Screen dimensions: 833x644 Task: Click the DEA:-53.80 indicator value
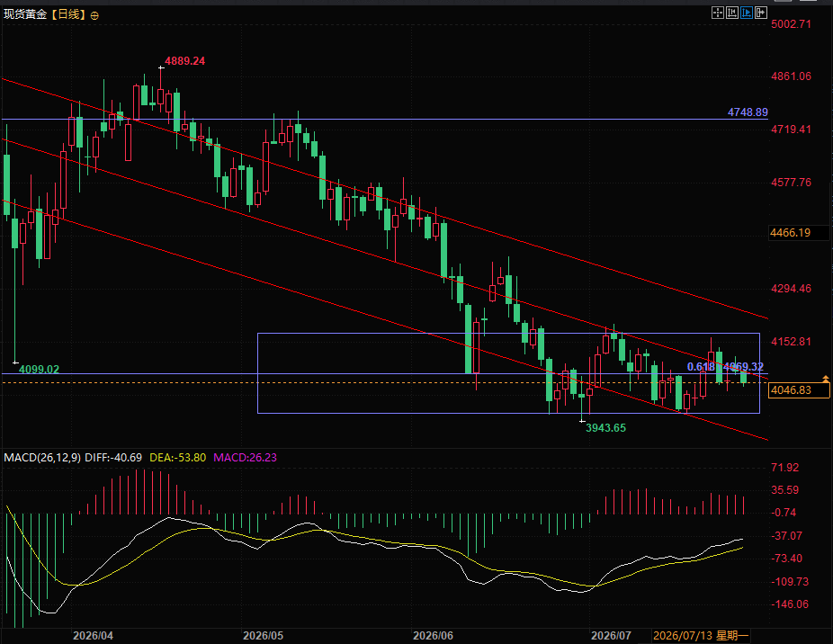tap(177, 458)
